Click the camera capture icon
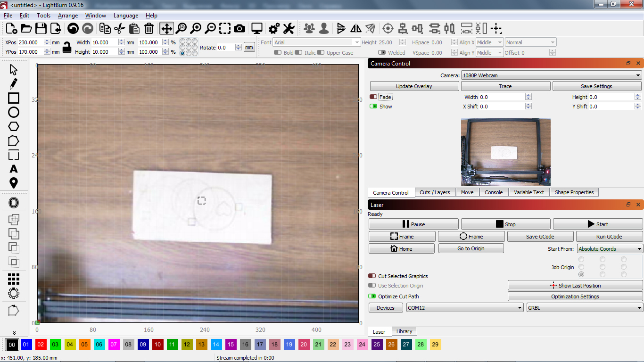Image resolution: width=644 pixels, height=362 pixels. [x=239, y=29]
